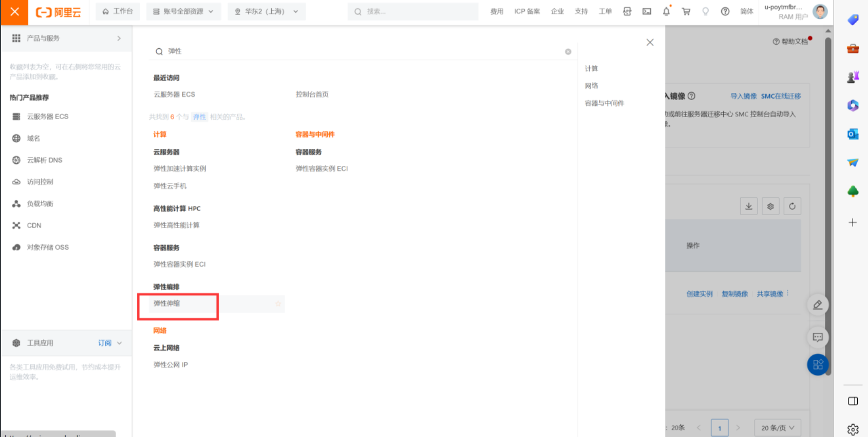The image size is (868, 437).
Task: Click the download export icon
Action: 748,206
